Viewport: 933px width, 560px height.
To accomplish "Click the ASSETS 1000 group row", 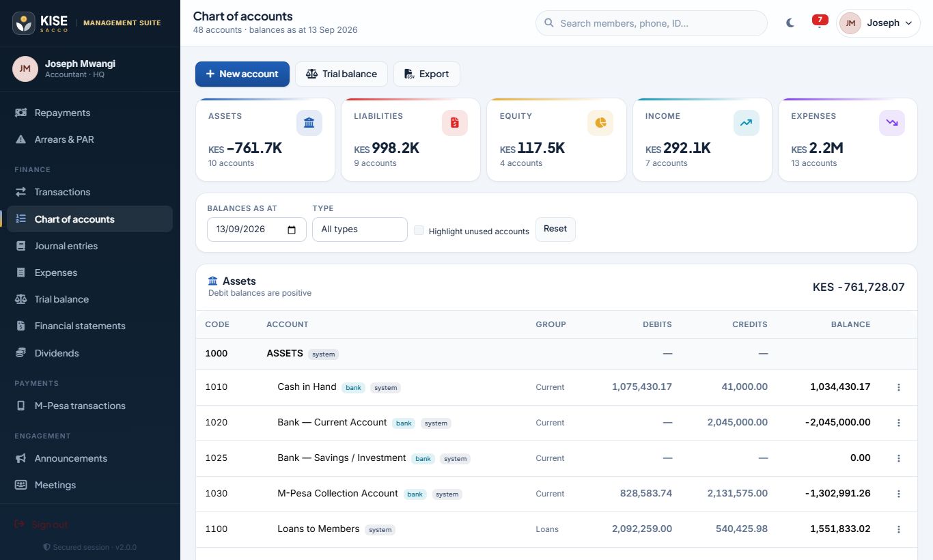I will click(x=556, y=354).
